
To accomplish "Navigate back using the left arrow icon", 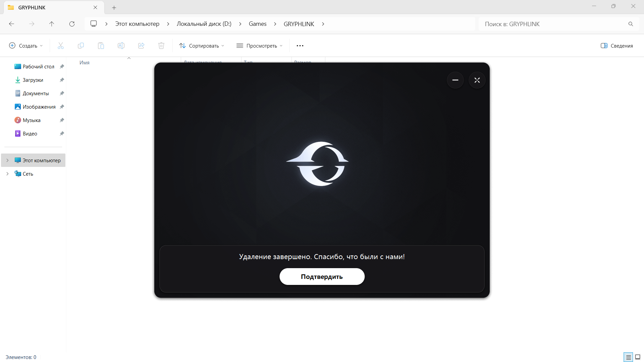I will pyautogui.click(x=11, y=24).
